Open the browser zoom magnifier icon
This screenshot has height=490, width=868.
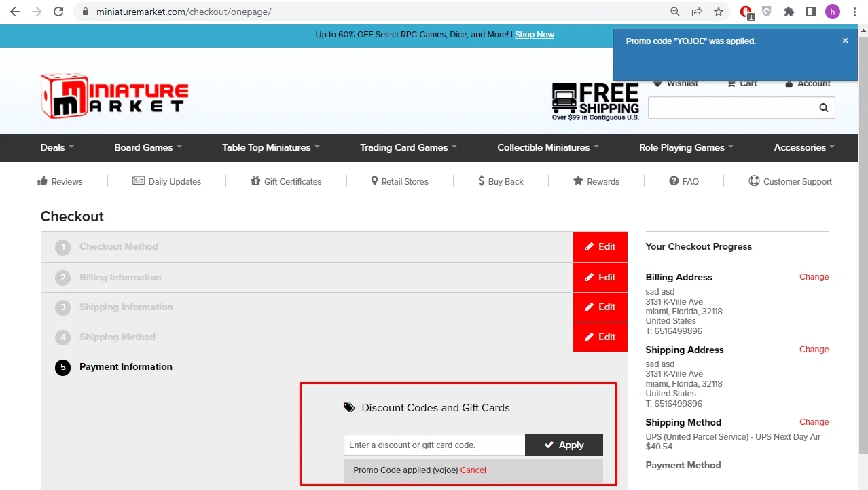pyautogui.click(x=675, y=12)
